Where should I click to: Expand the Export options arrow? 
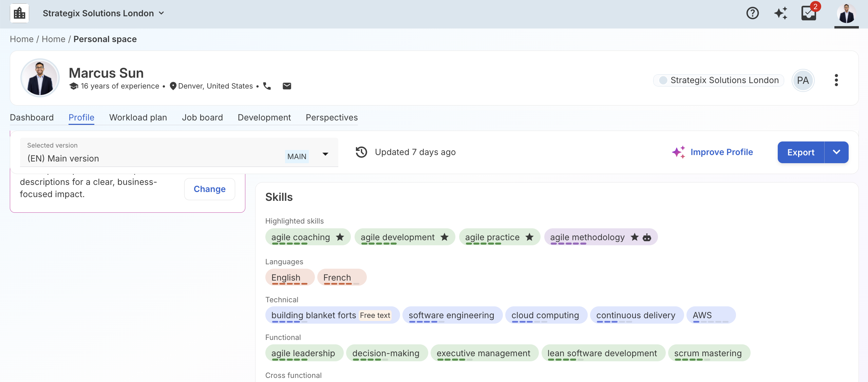836,152
